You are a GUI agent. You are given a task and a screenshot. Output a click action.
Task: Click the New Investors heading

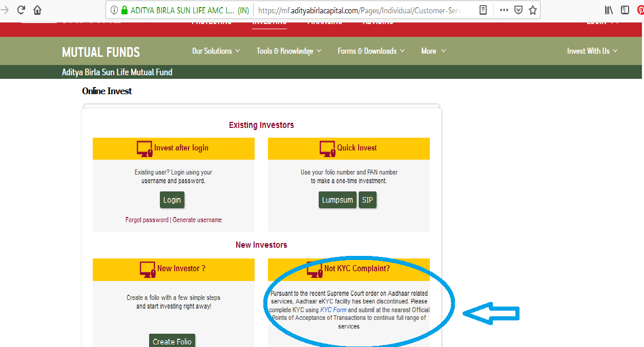pos(261,245)
